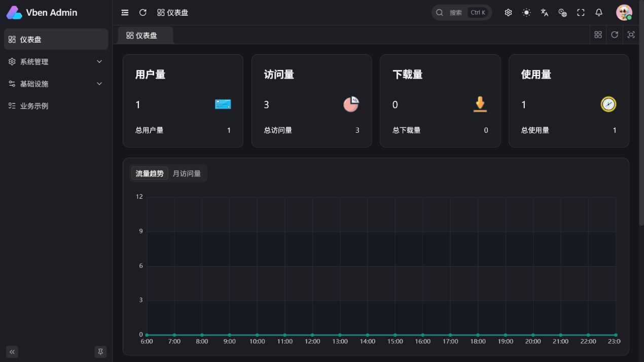Open the language translation icon
644x362 pixels.
pyautogui.click(x=545, y=13)
